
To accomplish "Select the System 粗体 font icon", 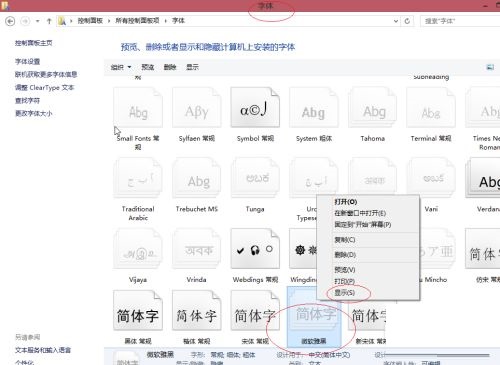I will point(314,107).
